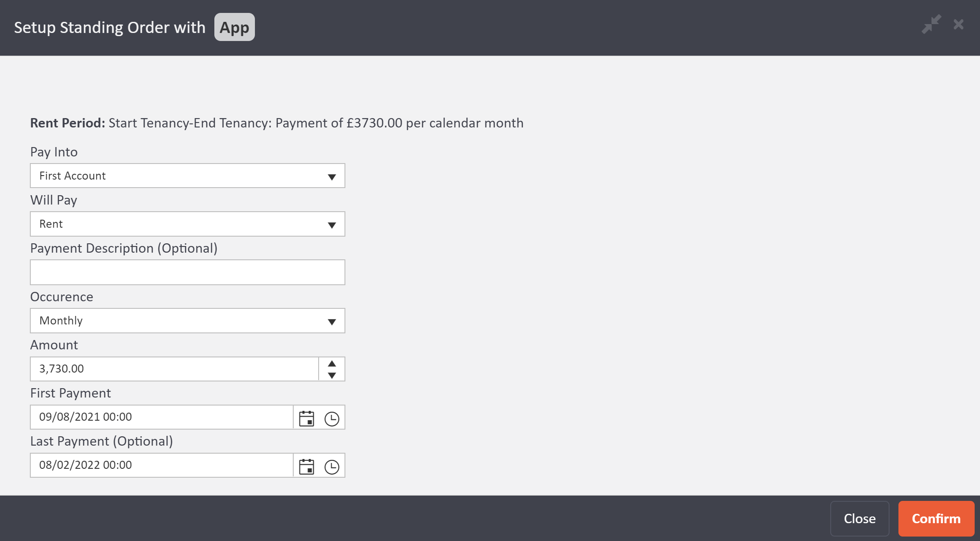Open the First Payment time picker
The width and height of the screenshot is (980, 541).
332,418
